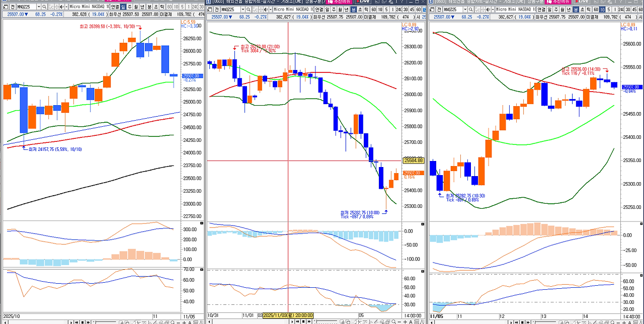Click the symbol stepper arrows in left chart

pos(57,7)
